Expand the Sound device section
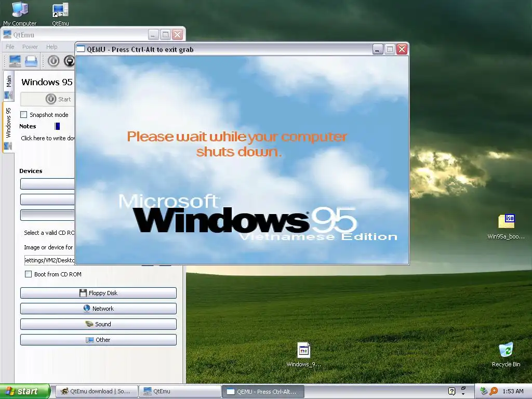The height and width of the screenshot is (399, 532). [98, 324]
